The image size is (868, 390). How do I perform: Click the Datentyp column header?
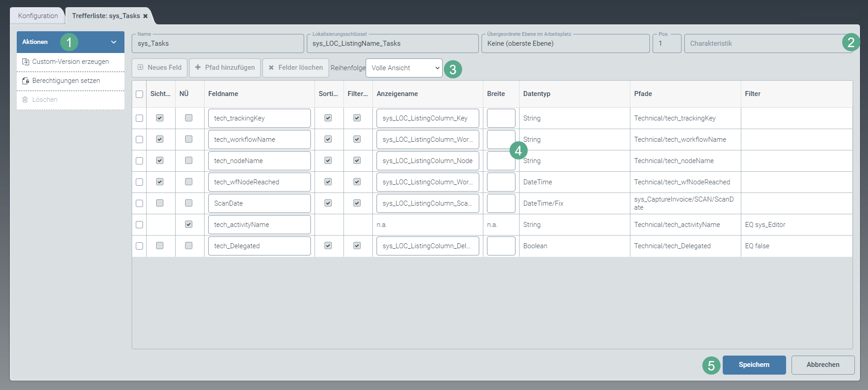pos(537,94)
